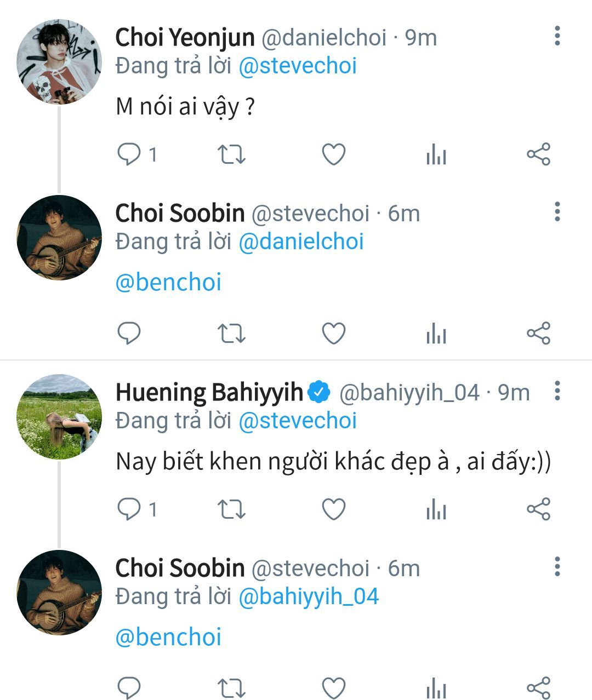Open Choi Yeonjun's profile picture
Screen dimensions: 592x700
[x=59, y=61]
